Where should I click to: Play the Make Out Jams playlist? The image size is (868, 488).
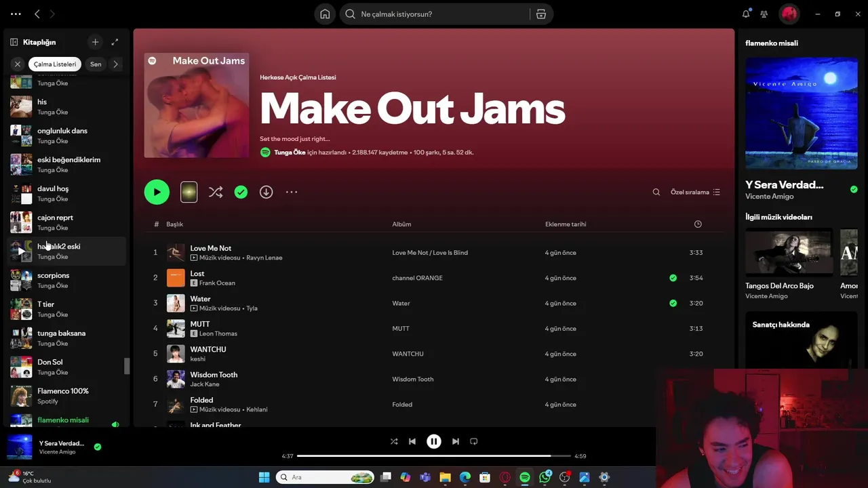[x=157, y=192]
